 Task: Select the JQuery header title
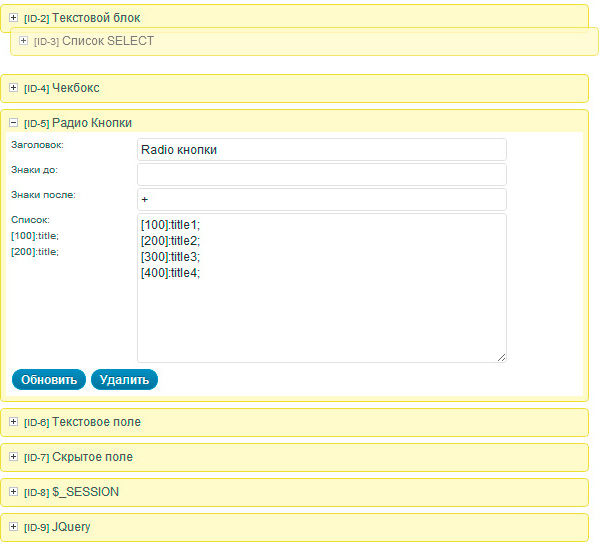71,527
